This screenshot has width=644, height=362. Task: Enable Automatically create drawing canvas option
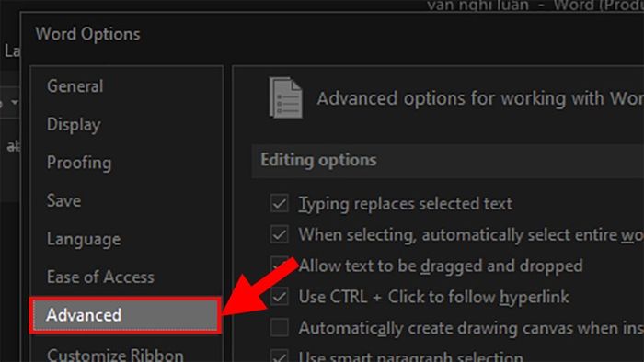pos(280,328)
